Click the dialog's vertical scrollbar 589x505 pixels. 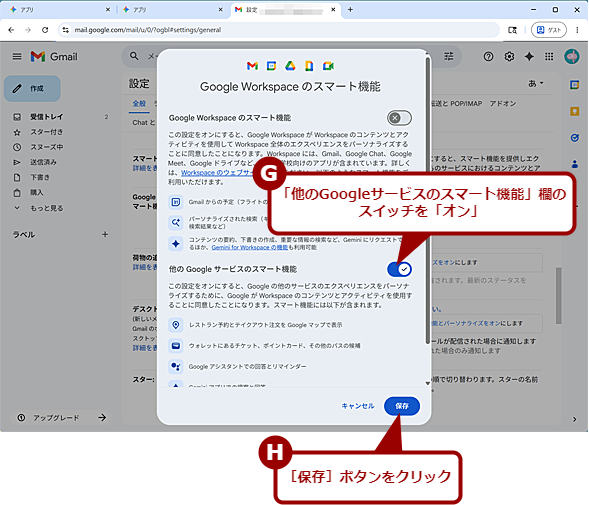[427, 200]
